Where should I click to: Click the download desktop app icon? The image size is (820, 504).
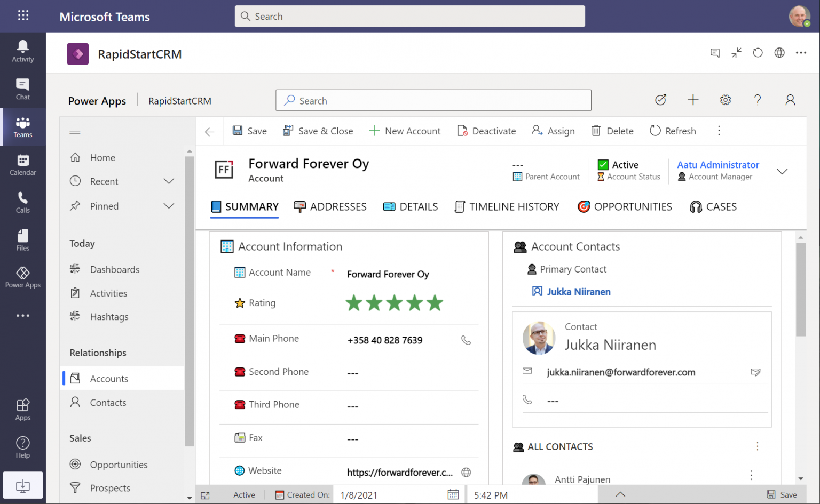23,485
